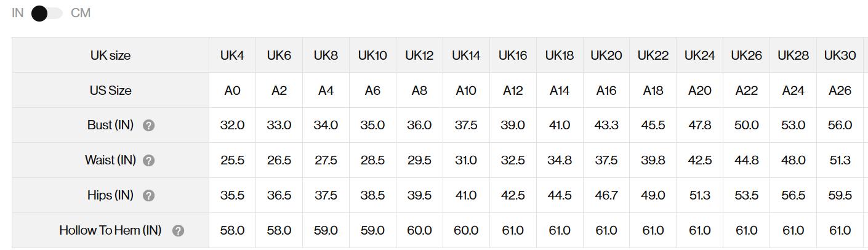Select the US Size row header
The image size is (868, 250).
110,91
